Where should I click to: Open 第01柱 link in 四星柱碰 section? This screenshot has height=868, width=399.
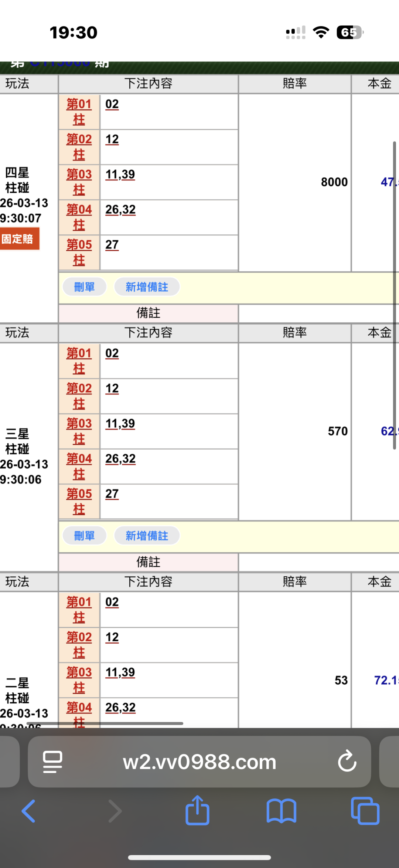79,112
